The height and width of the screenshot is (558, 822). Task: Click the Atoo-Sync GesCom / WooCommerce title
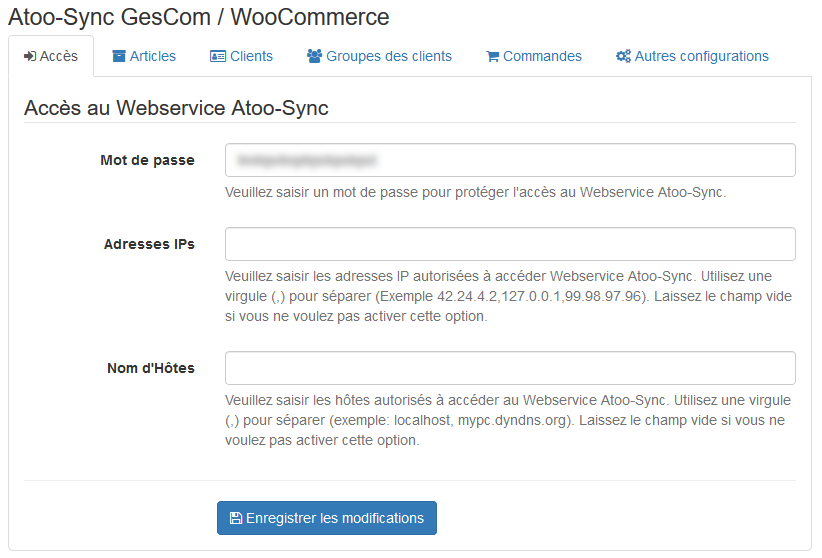pyautogui.click(x=199, y=17)
